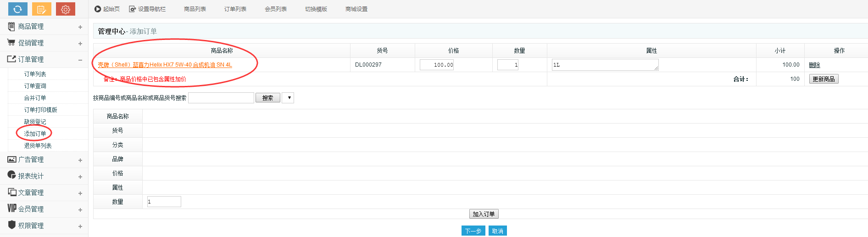Click the 小计 value 100.00
Image resolution: width=868 pixels, height=237 pixels.
791,65
